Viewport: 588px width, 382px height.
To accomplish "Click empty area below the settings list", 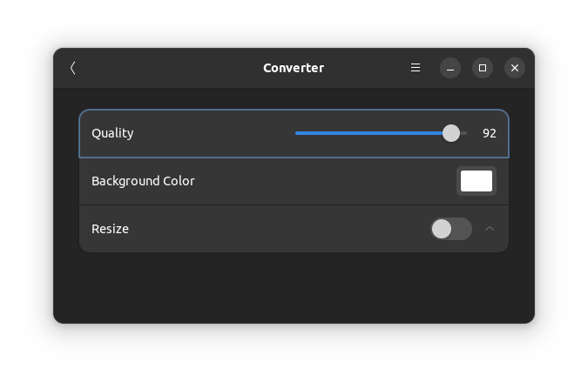I will coord(294,288).
